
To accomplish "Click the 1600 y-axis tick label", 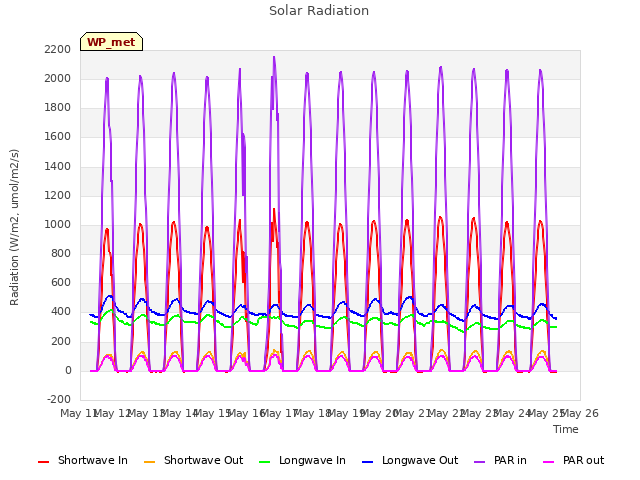I will click(58, 136).
